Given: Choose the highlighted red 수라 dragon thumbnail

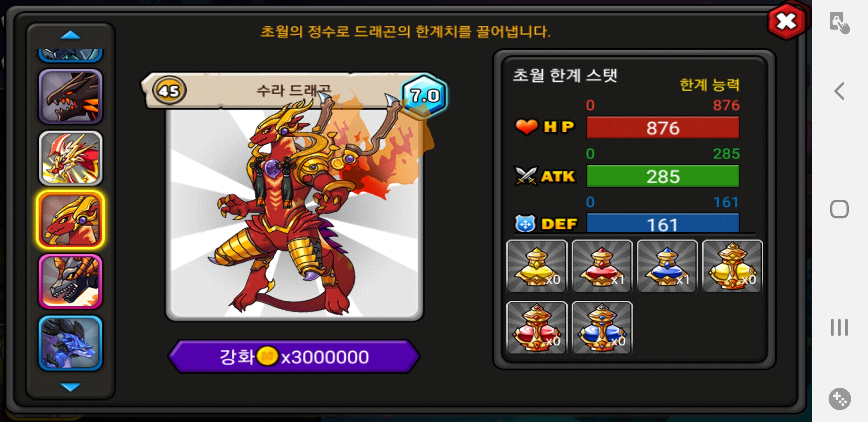Looking at the screenshot, I should pos(70,220).
